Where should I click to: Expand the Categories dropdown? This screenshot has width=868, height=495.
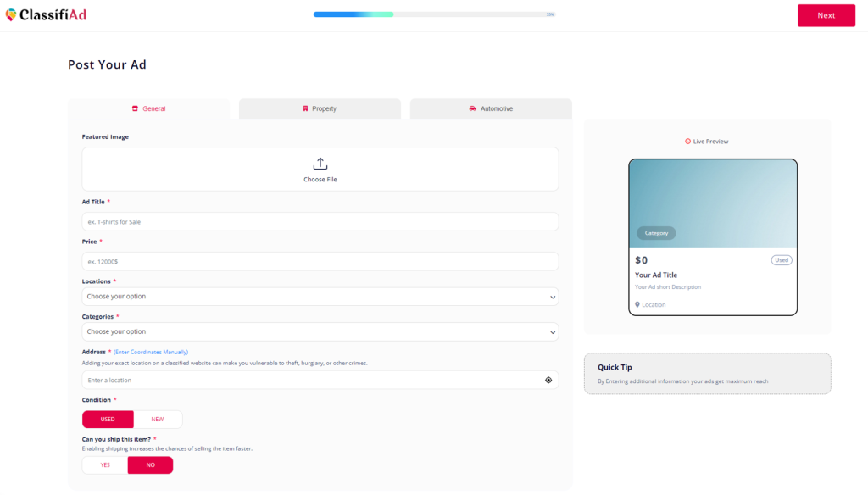(320, 331)
